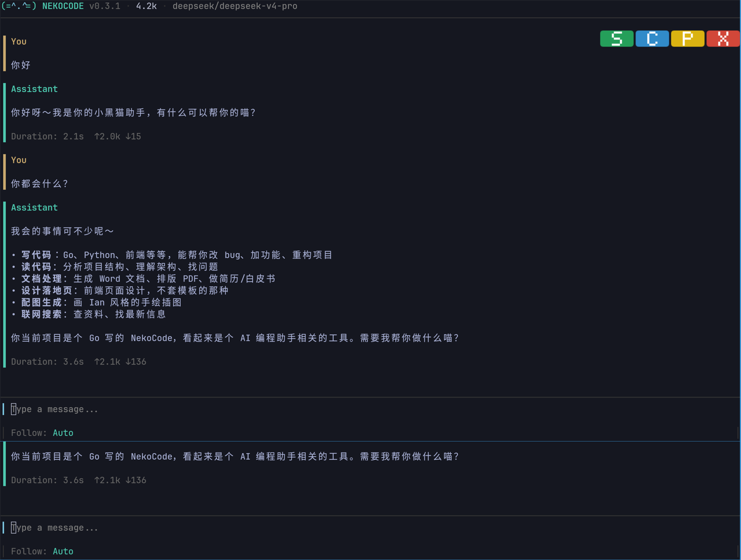Click the user message 你都会什么？
The image size is (741, 560).
pyautogui.click(x=40, y=184)
